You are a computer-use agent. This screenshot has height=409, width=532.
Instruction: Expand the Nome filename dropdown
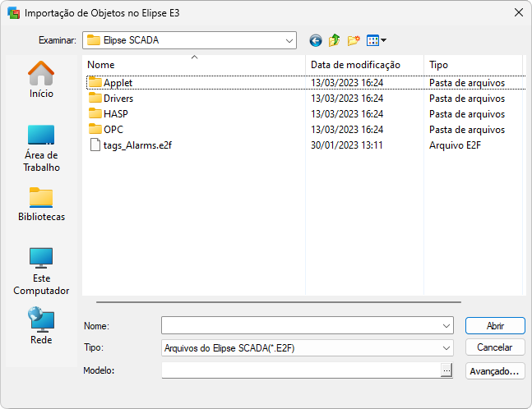446,326
